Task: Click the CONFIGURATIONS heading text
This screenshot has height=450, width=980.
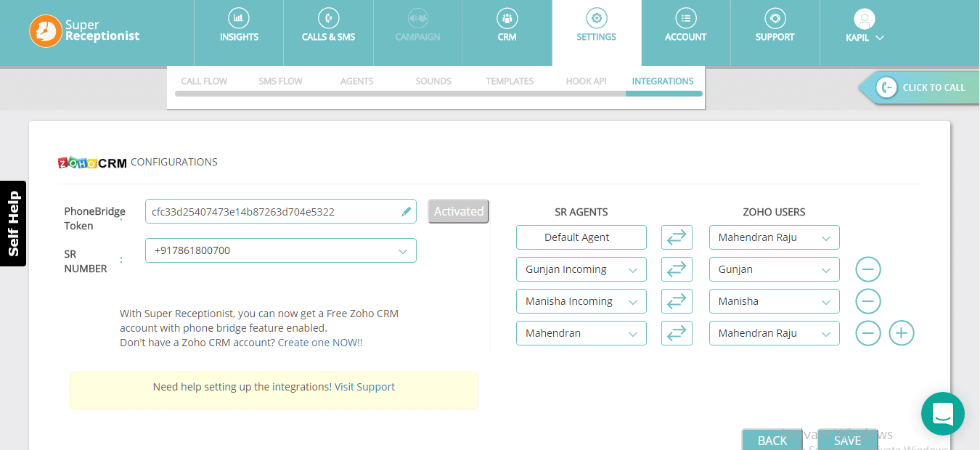Action: [174, 162]
